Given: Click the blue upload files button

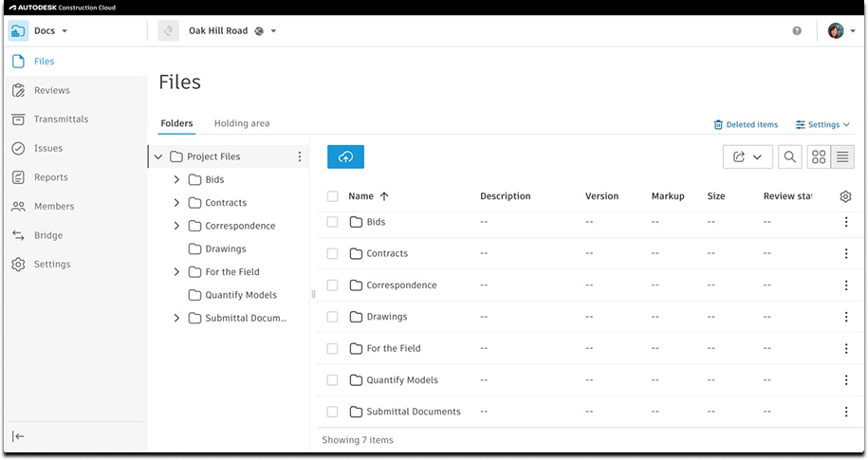Looking at the screenshot, I should [x=345, y=156].
